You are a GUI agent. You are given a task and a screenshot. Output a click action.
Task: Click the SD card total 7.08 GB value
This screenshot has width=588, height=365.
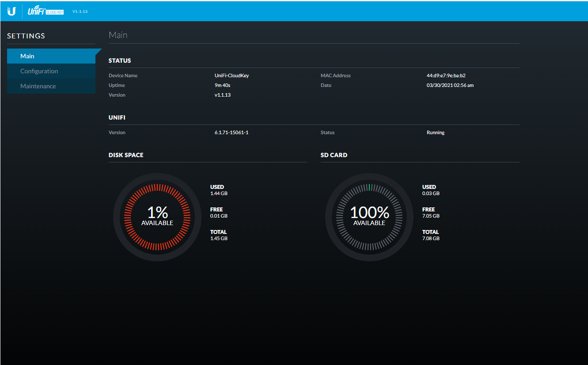[431, 238]
